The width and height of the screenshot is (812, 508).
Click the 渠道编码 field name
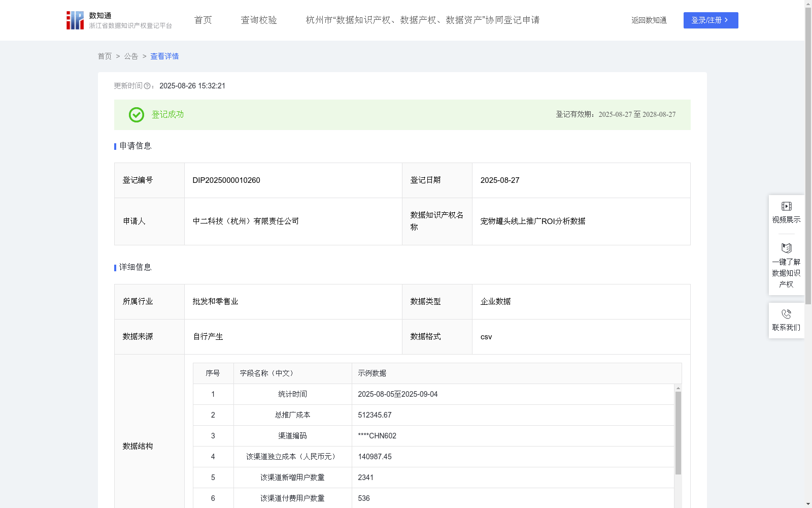pos(292,436)
